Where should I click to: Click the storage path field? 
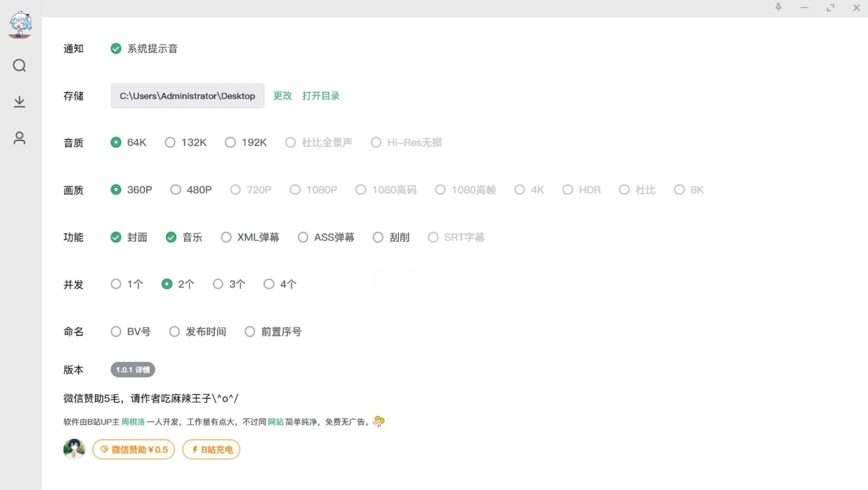[x=187, y=96]
